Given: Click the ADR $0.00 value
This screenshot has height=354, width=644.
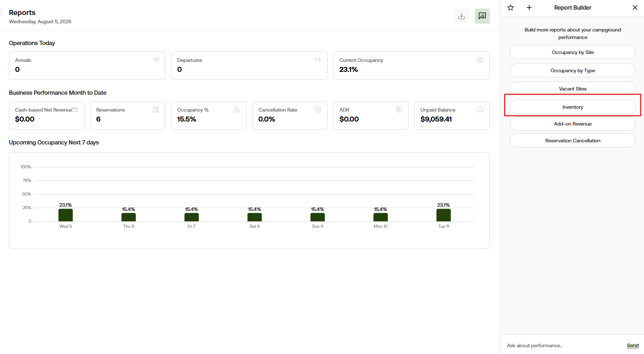Looking at the screenshot, I should pyautogui.click(x=349, y=119).
